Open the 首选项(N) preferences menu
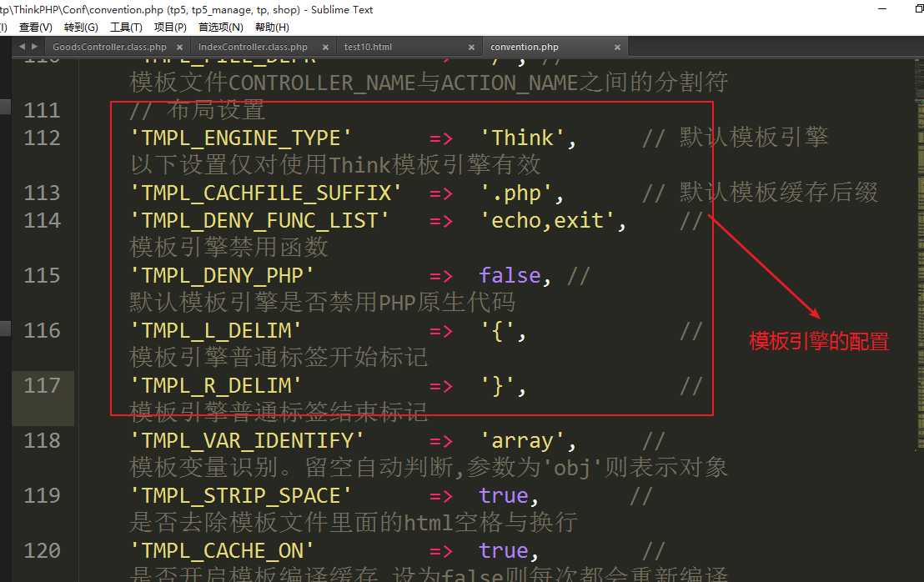Viewport: 924px width, 582px height. [220, 28]
